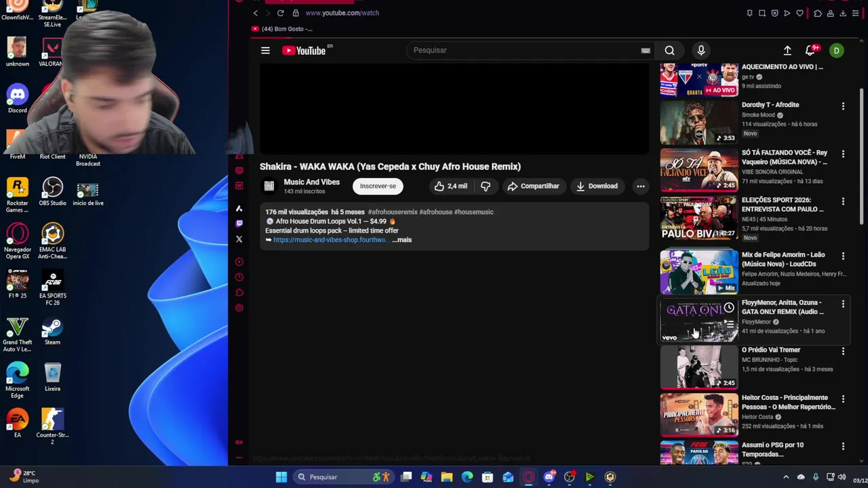Open the history clock in Opera sidebar
The image size is (868, 488).
[239, 277]
